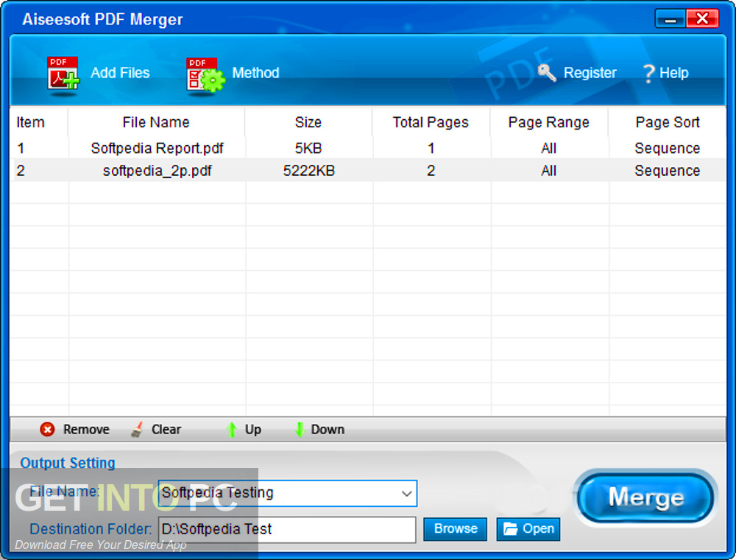The height and width of the screenshot is (560, 736).
Task: Click the Register label
Action: (590, 73)
